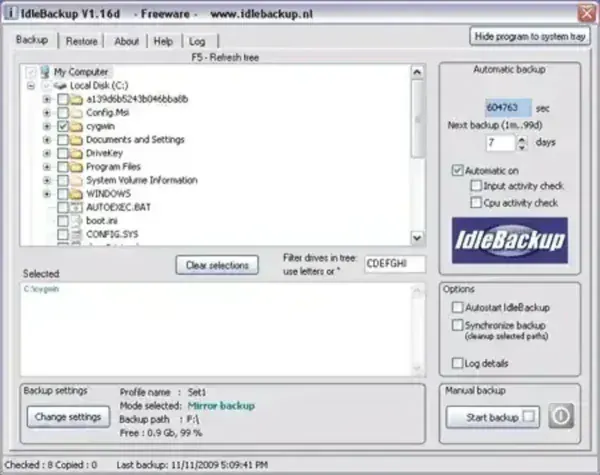Image resolution: width=600 pixels, height=475 pixels.
Task: Click the Config.Msi folder icon
Action: click(77, 113)
